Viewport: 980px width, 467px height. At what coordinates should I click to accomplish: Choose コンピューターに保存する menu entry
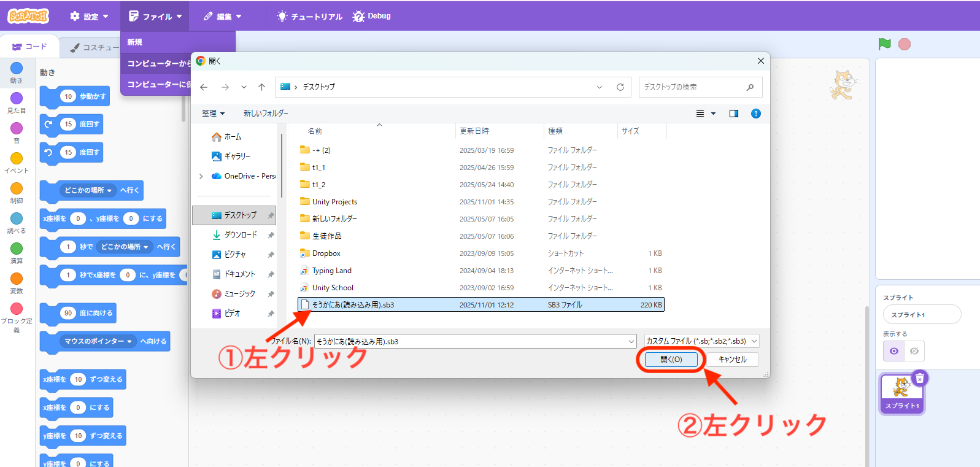pos(156,85)
